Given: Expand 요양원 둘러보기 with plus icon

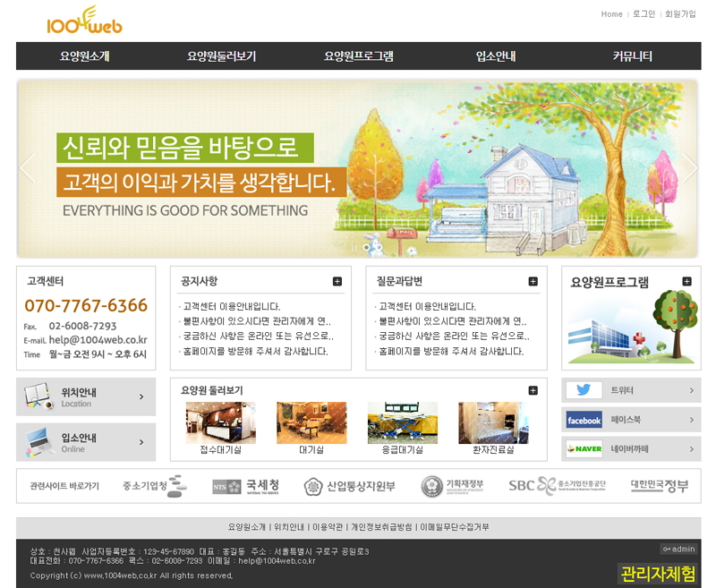Looking at the screenshot, I should click(x=533, y=390).
